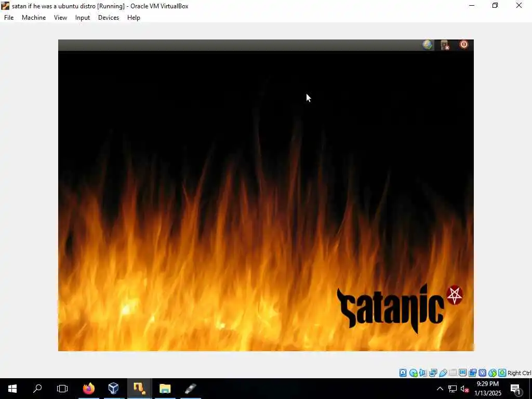Screen dimensions: 532x399
Task: Minimize the VirtualBox VM window
Action: coord(472,6)
